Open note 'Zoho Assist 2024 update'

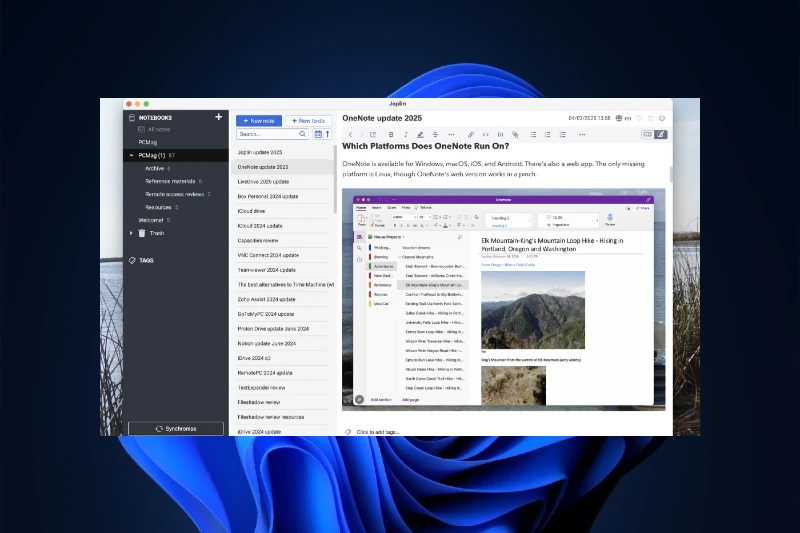pos(283,299)
